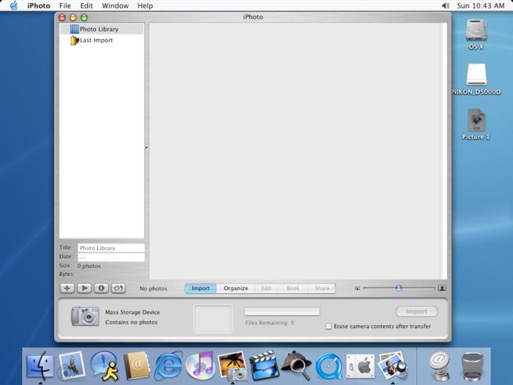Click the import preview thumbnail box

click(213, 319)
